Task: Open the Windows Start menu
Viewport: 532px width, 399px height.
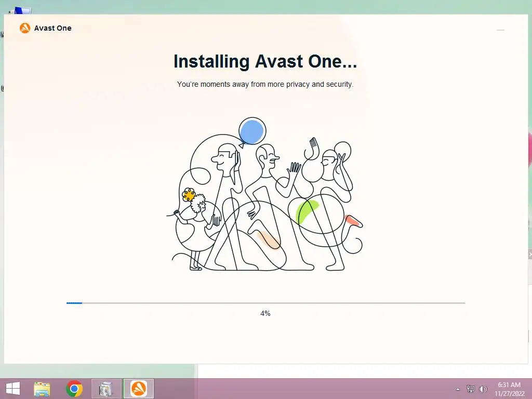Action: pos(13,389)
